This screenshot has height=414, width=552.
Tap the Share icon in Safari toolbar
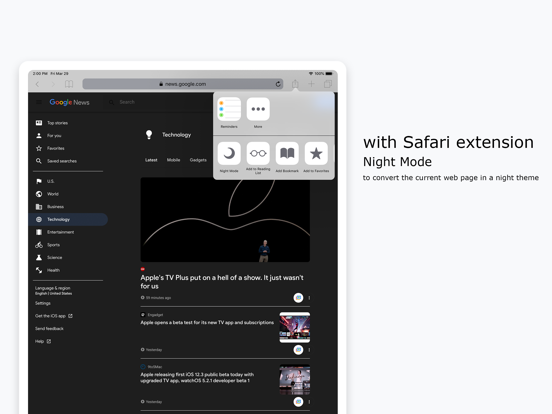[x=295, y=83]
